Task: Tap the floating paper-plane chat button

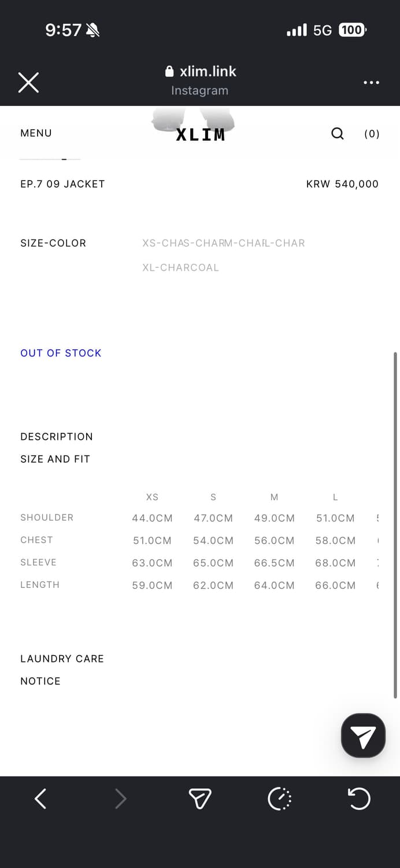Action: click(363, 735)
